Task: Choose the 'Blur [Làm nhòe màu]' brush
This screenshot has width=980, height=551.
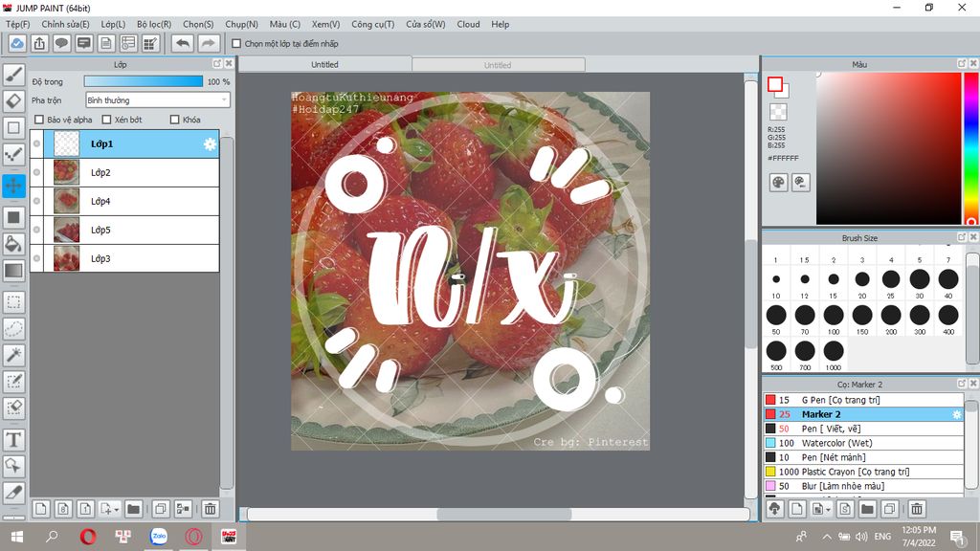Action: (x=863, y=486)
